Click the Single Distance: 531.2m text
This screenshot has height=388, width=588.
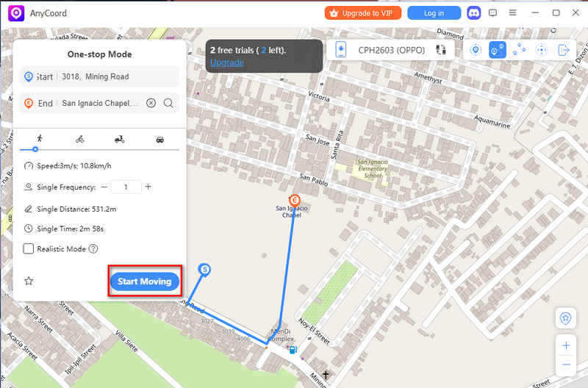tap(76, 209)
